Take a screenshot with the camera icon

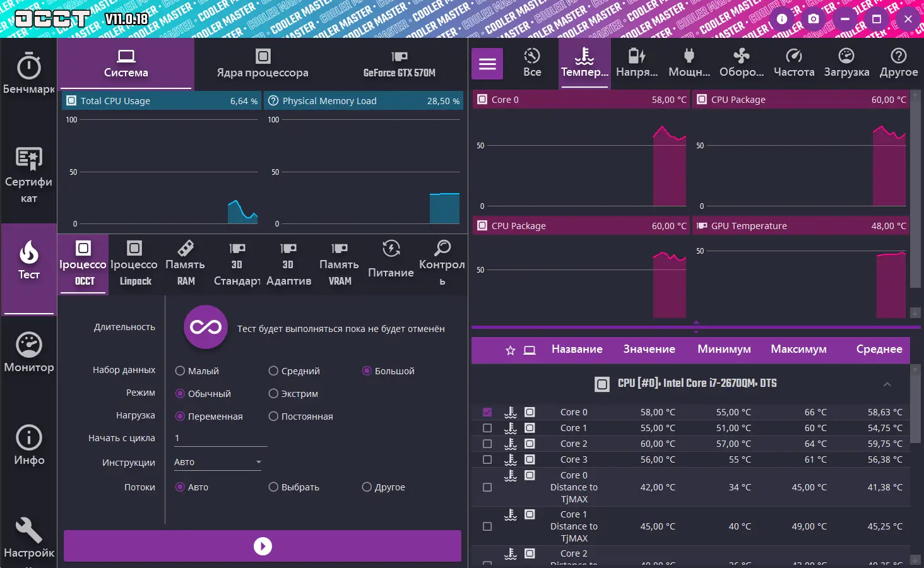(814, 19)
